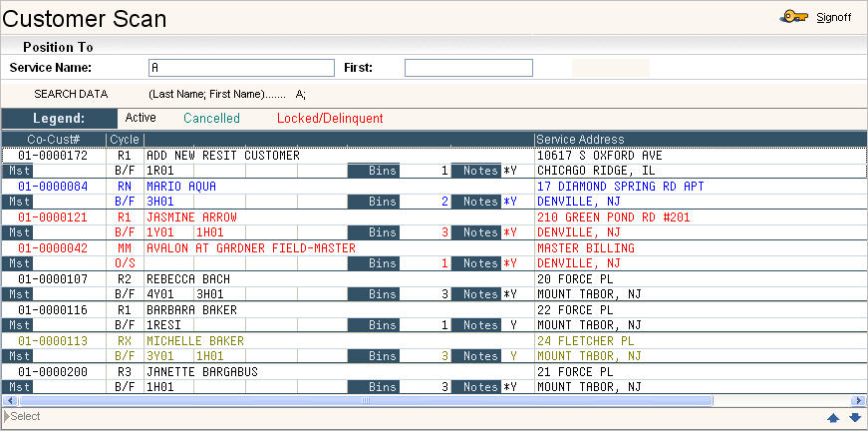868x431 pixels.
Task: Click the Cycle column header
Action: [125, 139]
